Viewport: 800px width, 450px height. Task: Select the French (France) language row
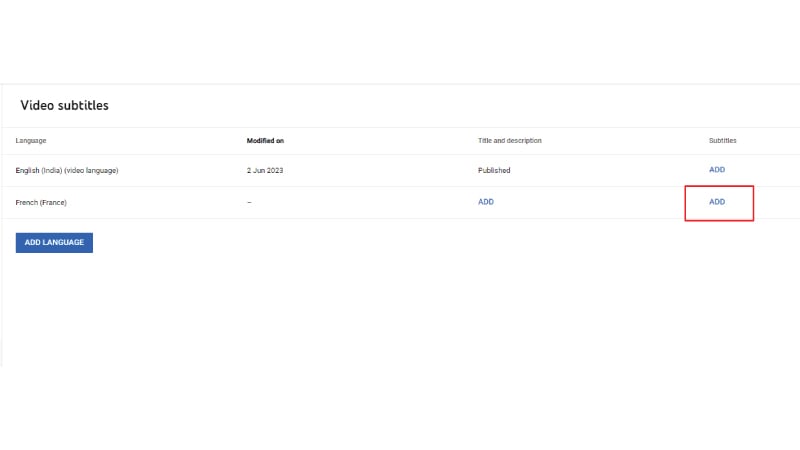pos(400,203)
